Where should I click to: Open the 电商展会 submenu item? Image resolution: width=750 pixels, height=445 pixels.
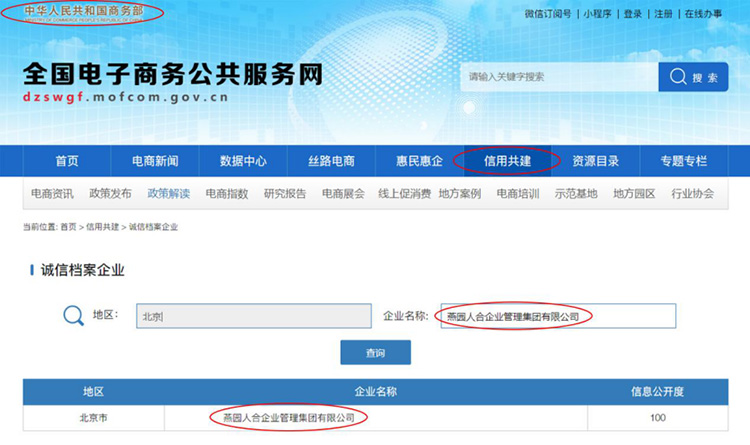tap(343, 194)
